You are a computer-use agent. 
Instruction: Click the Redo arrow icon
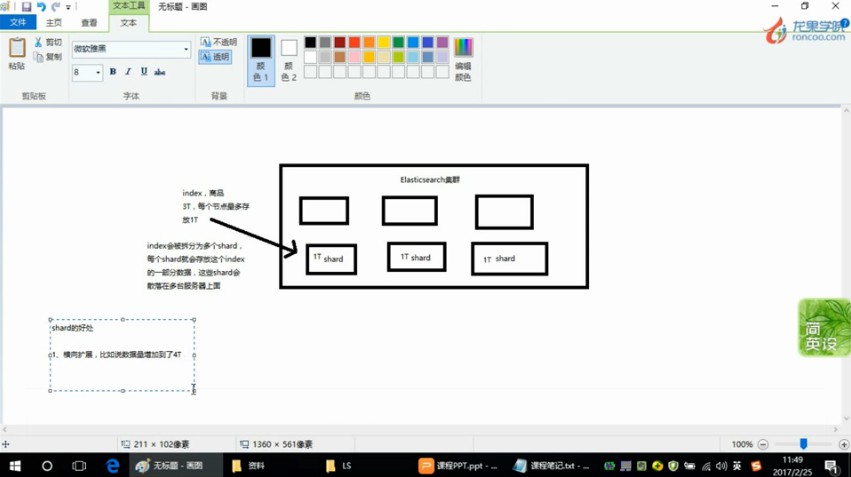click(55, 7)
